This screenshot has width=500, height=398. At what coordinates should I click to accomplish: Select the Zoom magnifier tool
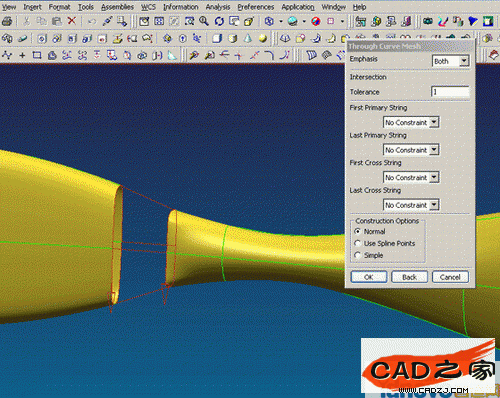point(204,21)
